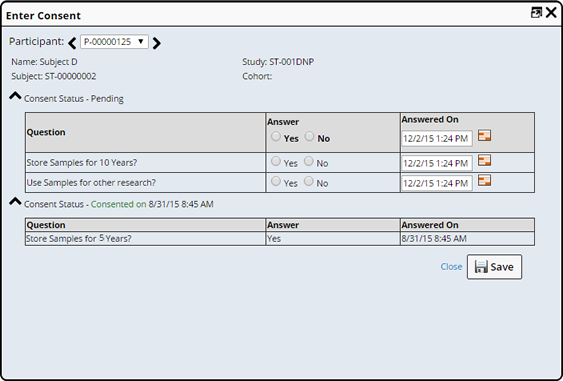Close the Enter Consent dialog with X

point(551,13)
